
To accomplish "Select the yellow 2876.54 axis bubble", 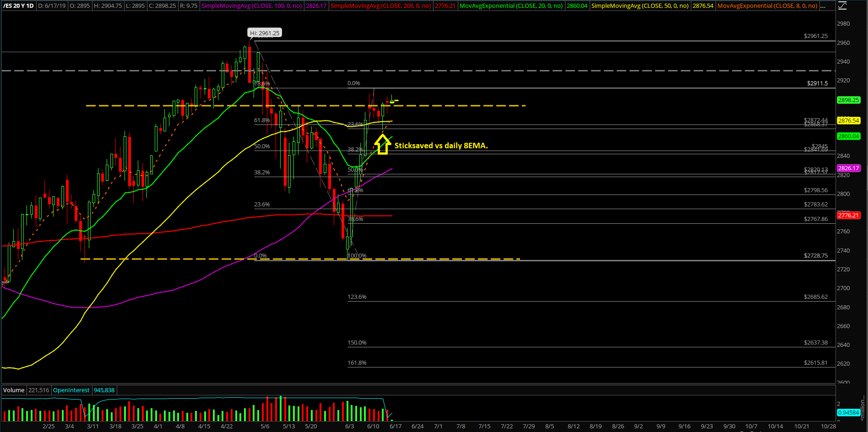I will [x=848, y=120].
